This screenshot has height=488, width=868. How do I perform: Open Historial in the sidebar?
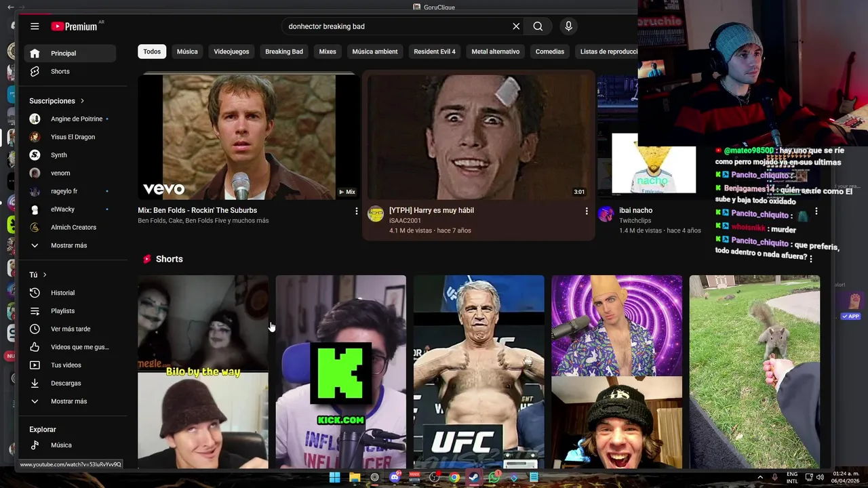(71, 293)
